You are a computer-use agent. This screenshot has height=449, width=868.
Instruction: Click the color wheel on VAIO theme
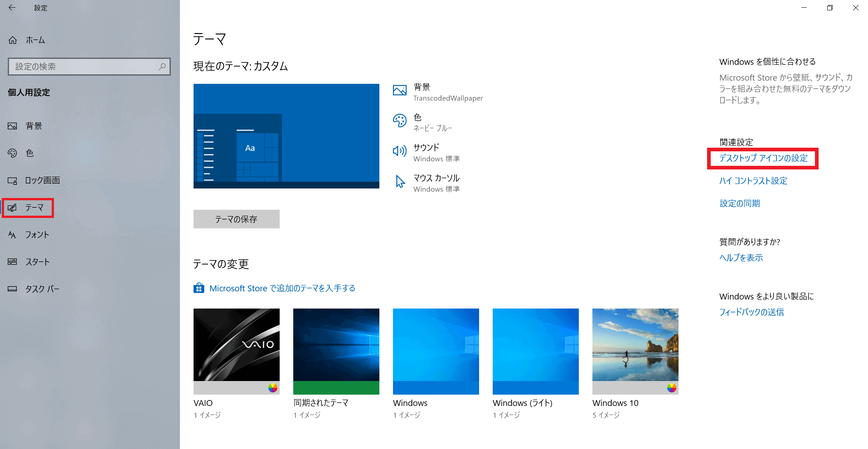[x=273, y=388]
